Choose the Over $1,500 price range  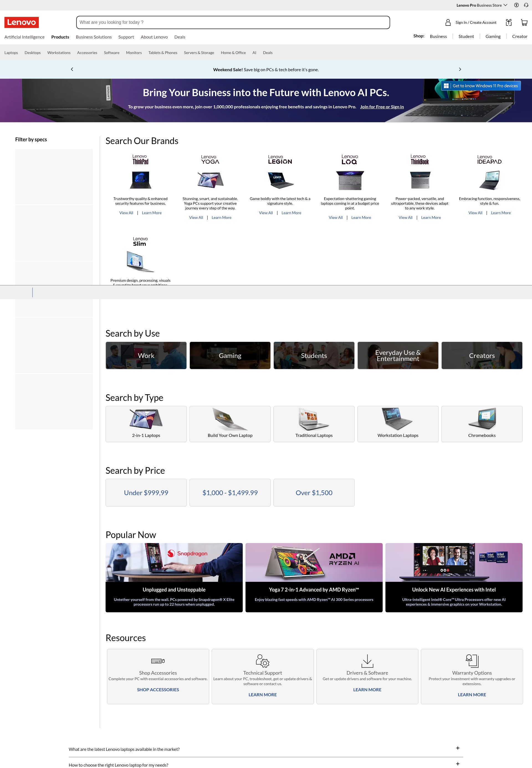[314, 493]
